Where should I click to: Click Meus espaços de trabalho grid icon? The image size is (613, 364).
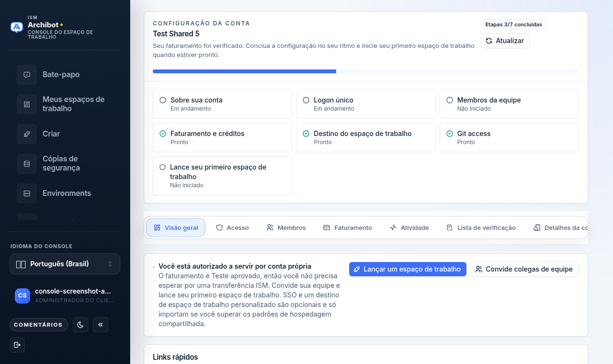coord(27,104)
